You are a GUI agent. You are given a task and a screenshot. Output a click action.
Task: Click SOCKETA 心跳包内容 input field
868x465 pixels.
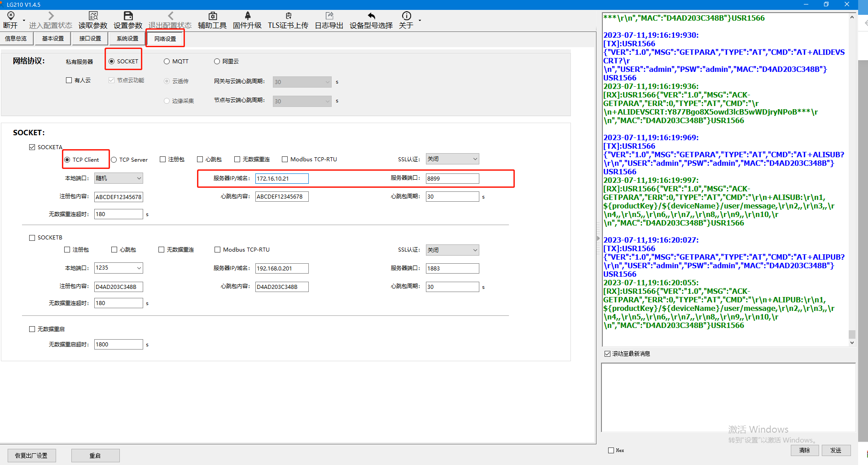(x=282, y=197)
